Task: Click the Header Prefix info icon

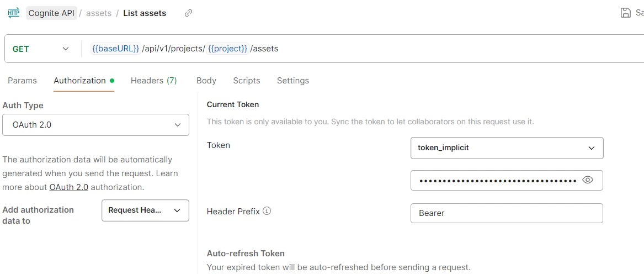Action: click(x=267, y=211)
